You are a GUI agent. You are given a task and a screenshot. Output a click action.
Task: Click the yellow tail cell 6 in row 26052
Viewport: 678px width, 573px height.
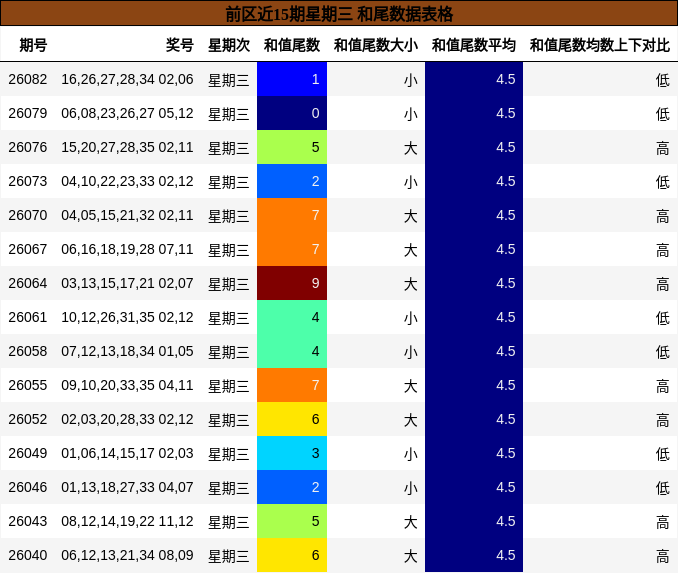[292, 419]
